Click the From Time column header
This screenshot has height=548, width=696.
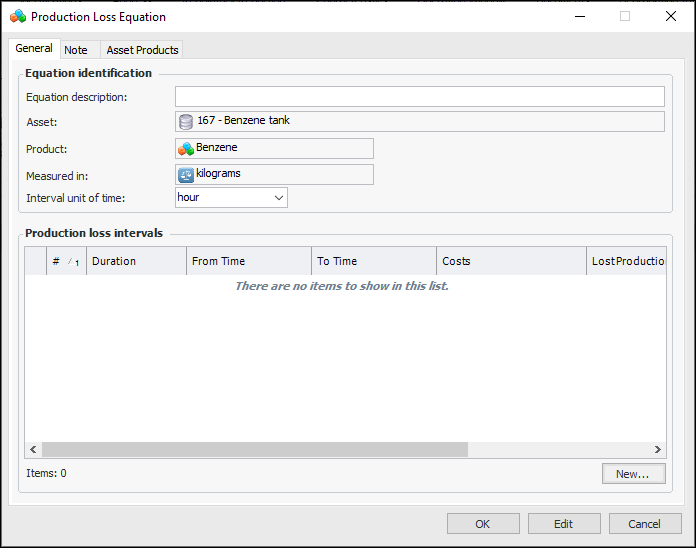[x=249, y=261]
